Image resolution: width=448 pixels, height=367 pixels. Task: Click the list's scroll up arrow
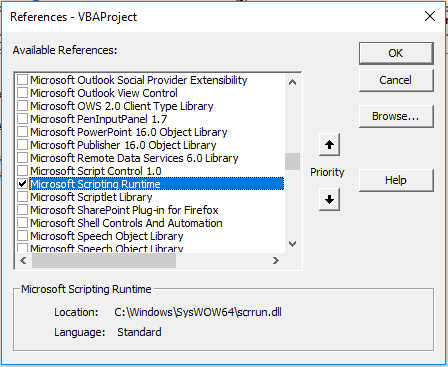pos(292,82)
